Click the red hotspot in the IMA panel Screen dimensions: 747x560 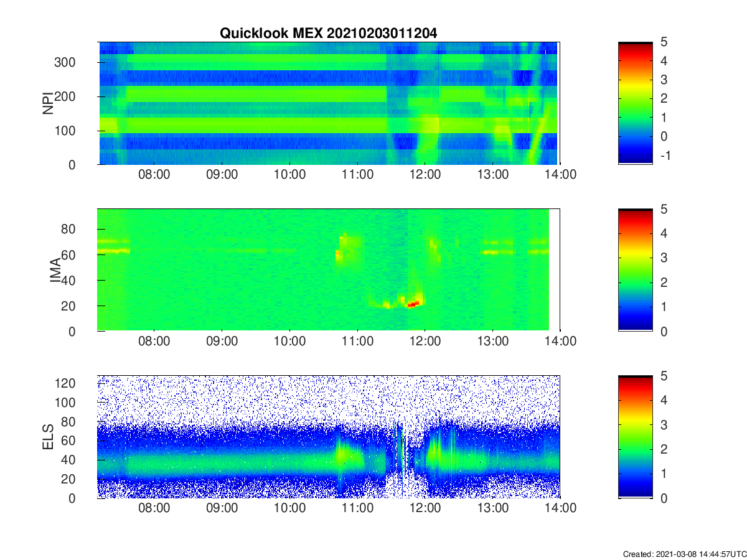(x=414, y=304)
